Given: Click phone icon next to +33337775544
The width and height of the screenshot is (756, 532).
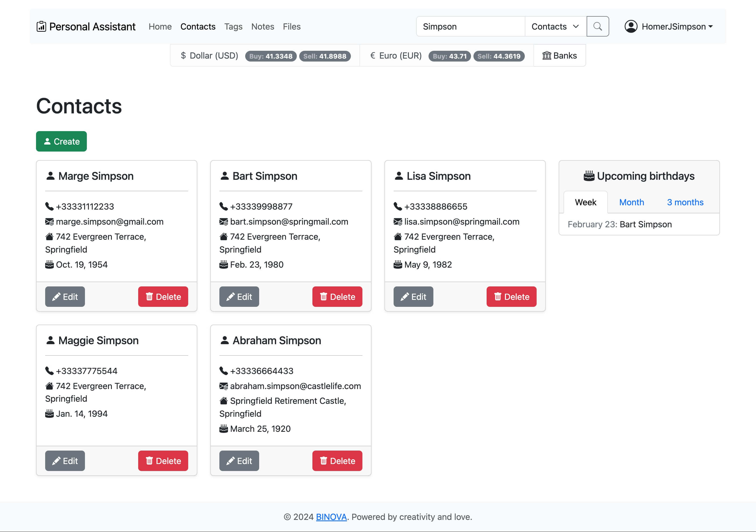Looking at the screenshot, I should pyautogui.click(x=49, y=371).
